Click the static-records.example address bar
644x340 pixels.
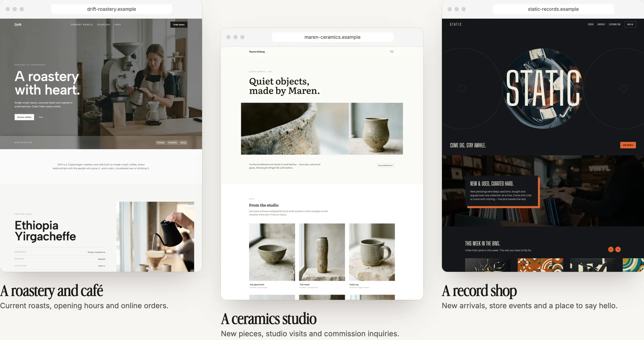[x=553, y=9]
